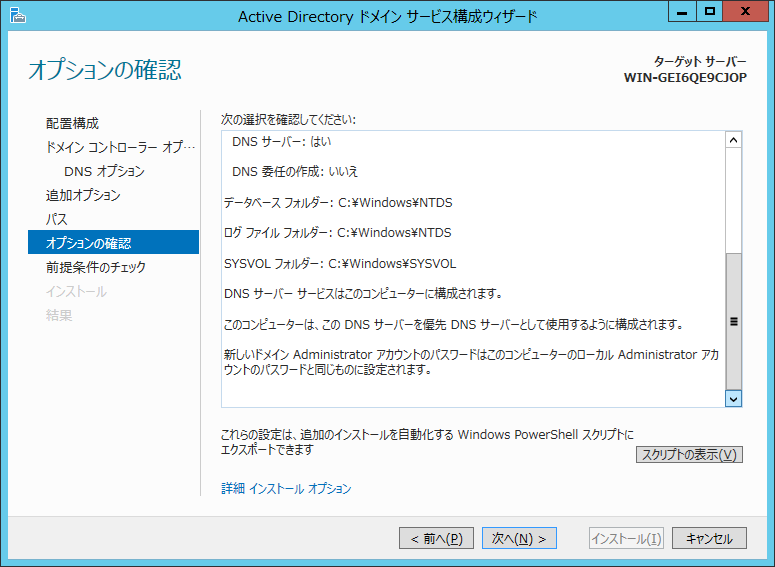775x567 pixels.
Task: Jump to the 前提条件のチェック step
Action: [x=95, y=267]
